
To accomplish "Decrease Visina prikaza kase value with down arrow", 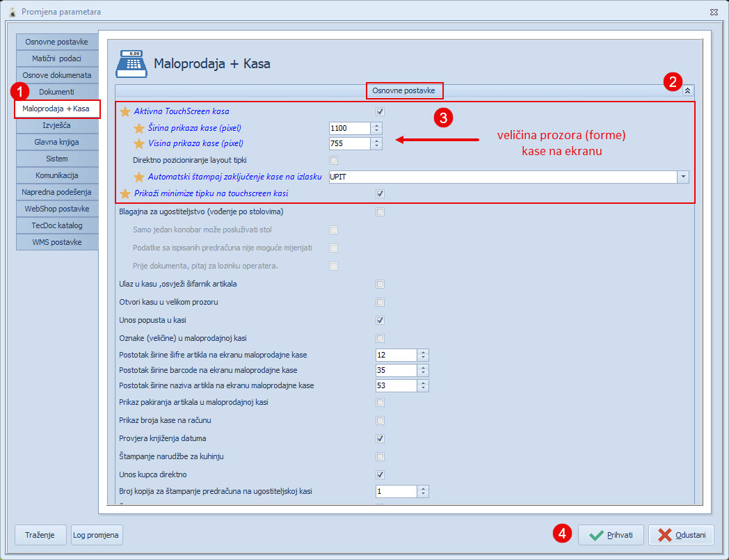I will click(377, 147).
